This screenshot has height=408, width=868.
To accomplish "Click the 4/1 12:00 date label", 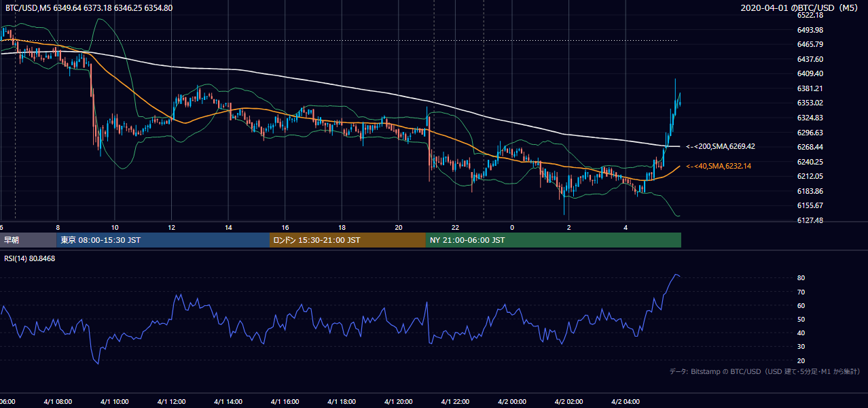I will click(x=171, y=401).
